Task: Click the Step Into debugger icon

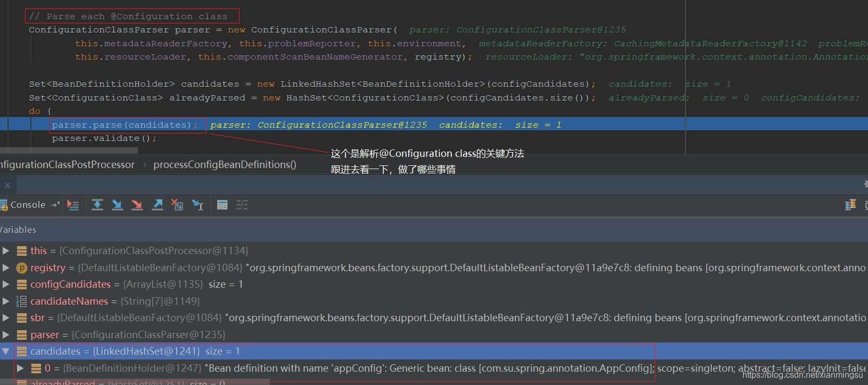Action: pos(117,205)
